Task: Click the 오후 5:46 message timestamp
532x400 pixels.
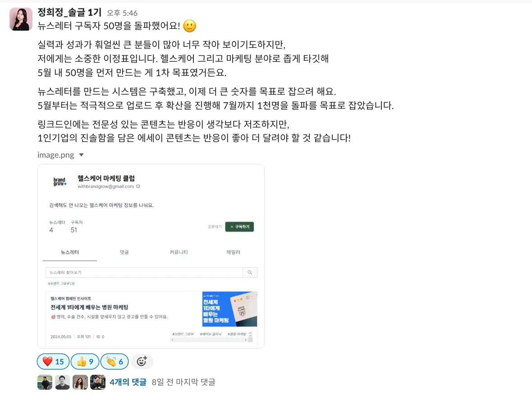Action: click(122, 13)
